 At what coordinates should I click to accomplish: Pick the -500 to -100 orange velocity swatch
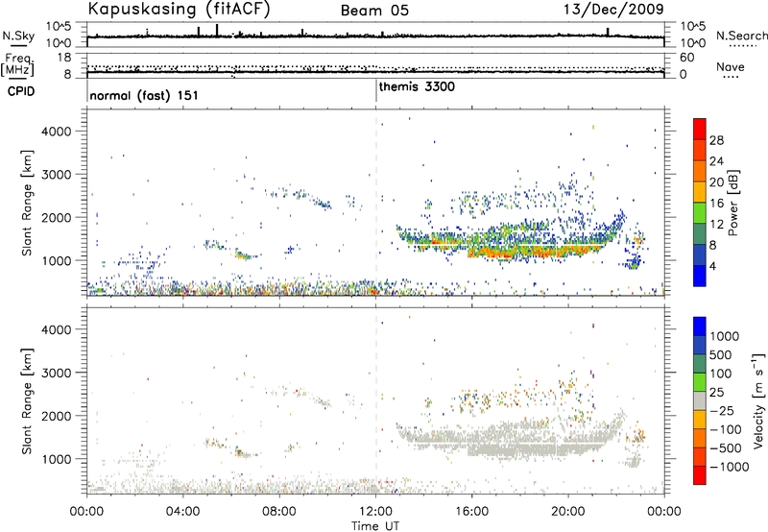coord(700,438)
